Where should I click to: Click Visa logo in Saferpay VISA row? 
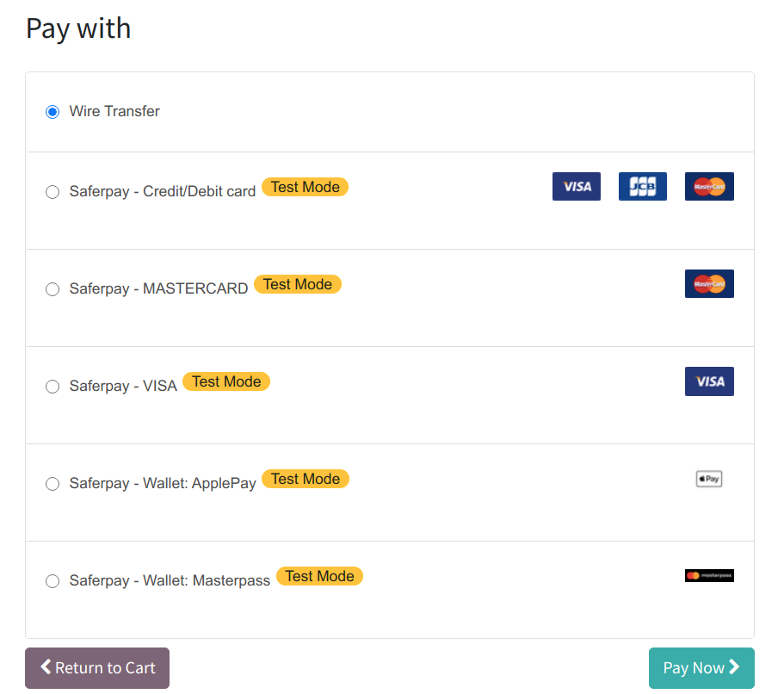[x=709, y=381]
